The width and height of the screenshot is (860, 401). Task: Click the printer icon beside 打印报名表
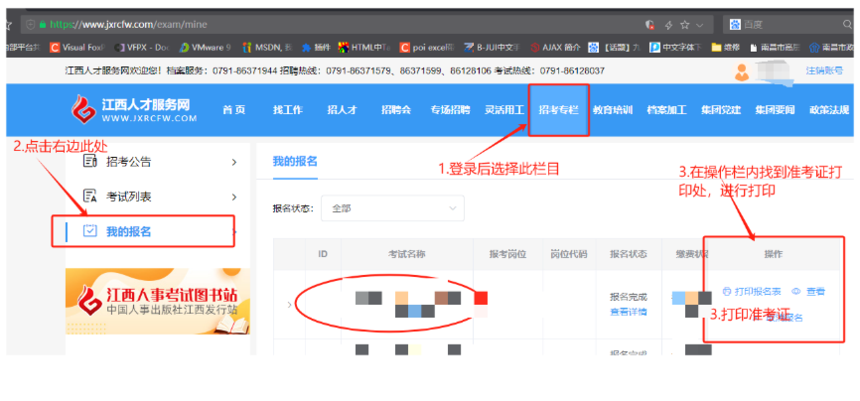727,291
